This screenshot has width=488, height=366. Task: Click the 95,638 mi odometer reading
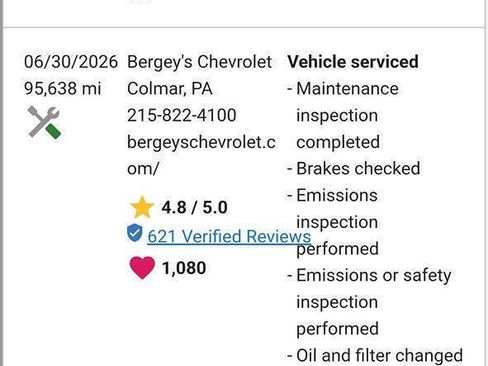[62, 89]
